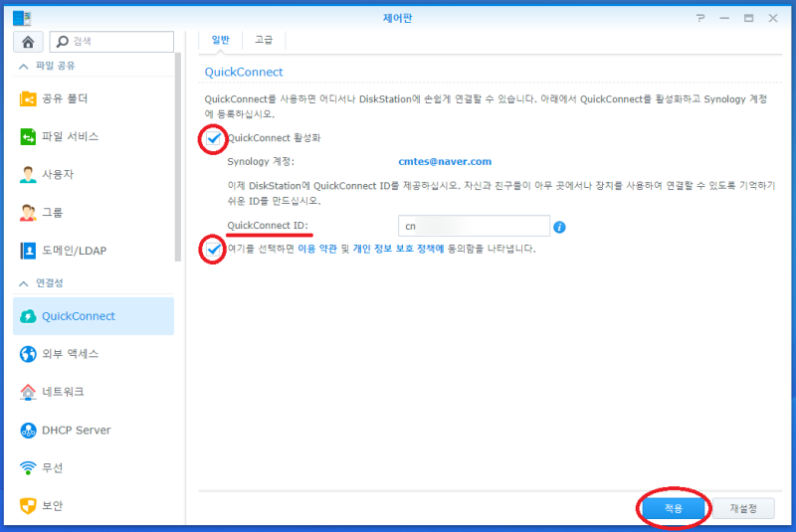Open the 파일 서비스 icon
Screen dimensions: 796x532
tap(28, 136)
